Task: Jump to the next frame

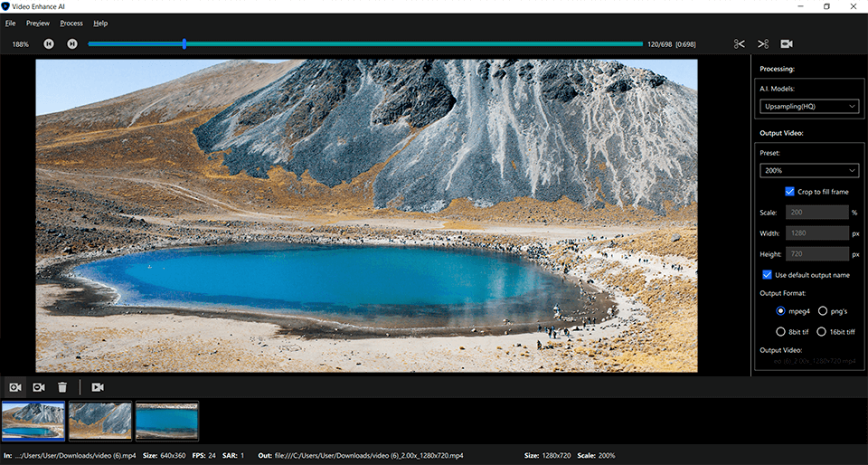Action: [x=72, y=43]
